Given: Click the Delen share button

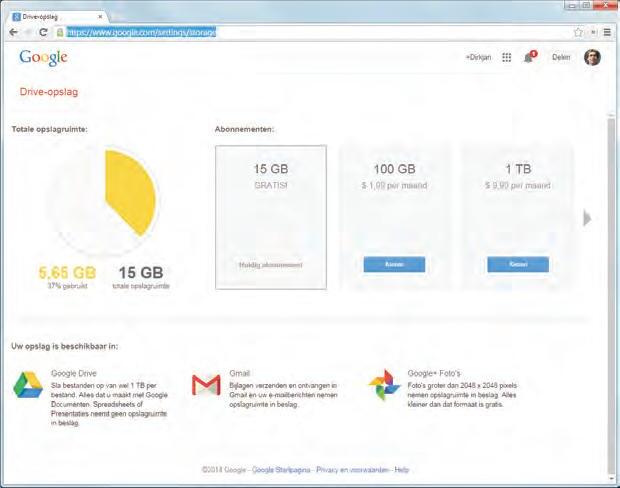Looking at the screenshot, I should (561, 57).
